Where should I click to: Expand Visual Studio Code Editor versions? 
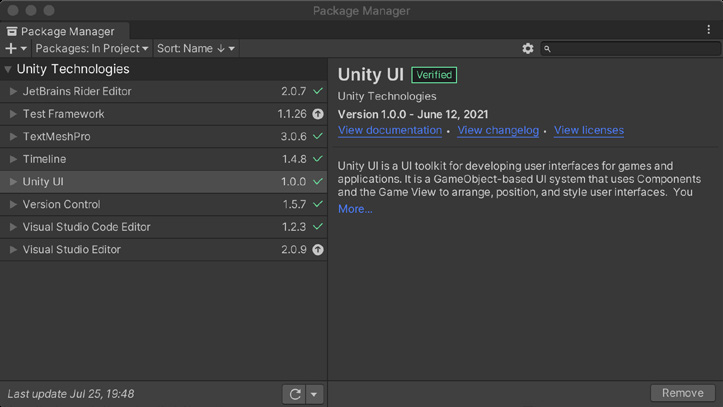pos(13,227)
